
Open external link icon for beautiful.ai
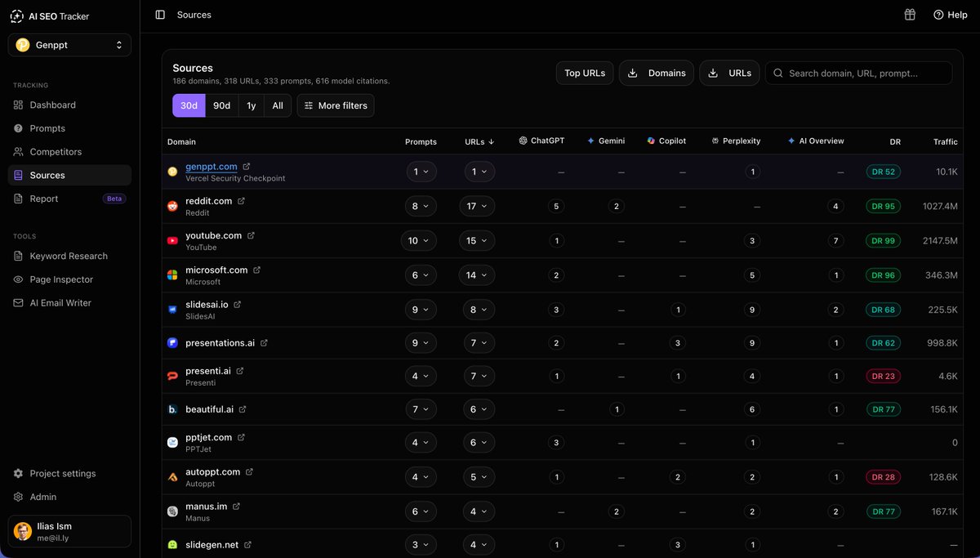click(243, 409)
